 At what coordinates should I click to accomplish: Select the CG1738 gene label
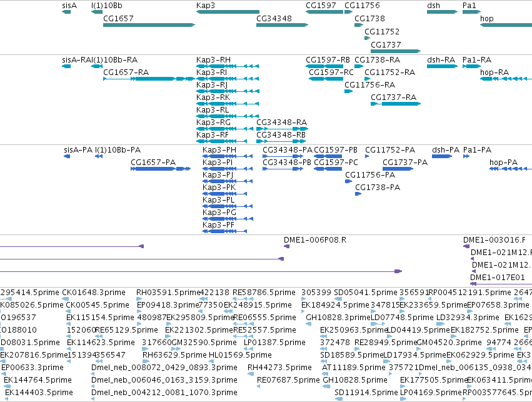[x=369, y=18]
